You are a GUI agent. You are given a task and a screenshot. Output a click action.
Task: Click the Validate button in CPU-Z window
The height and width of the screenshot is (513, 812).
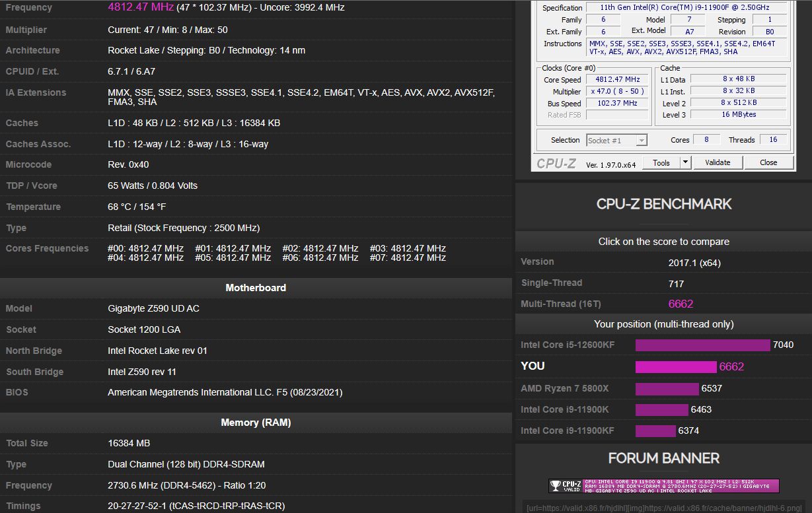point(718,162)
